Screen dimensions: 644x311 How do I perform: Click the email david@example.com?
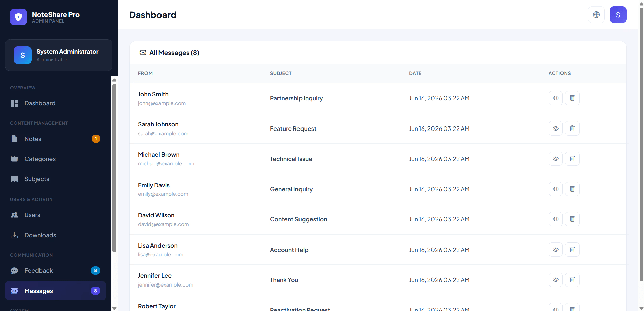coord(164,224)
